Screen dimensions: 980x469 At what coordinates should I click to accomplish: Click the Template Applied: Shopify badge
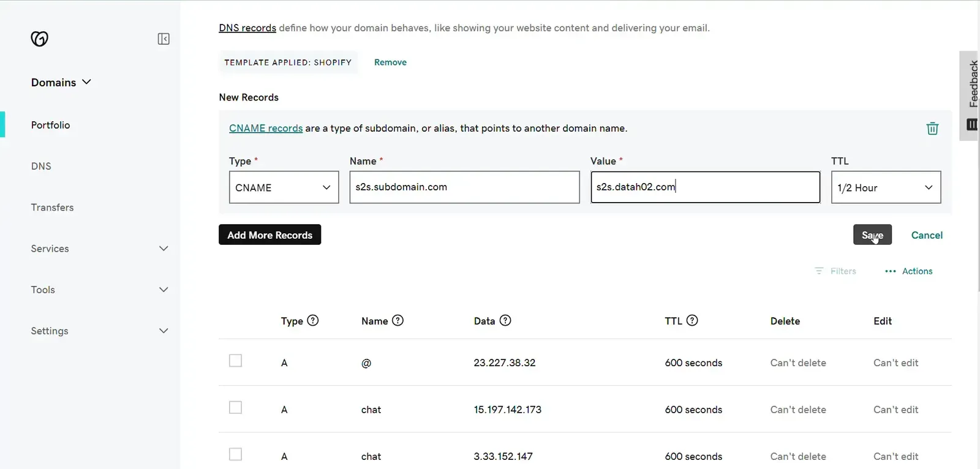tap(288, 62)
